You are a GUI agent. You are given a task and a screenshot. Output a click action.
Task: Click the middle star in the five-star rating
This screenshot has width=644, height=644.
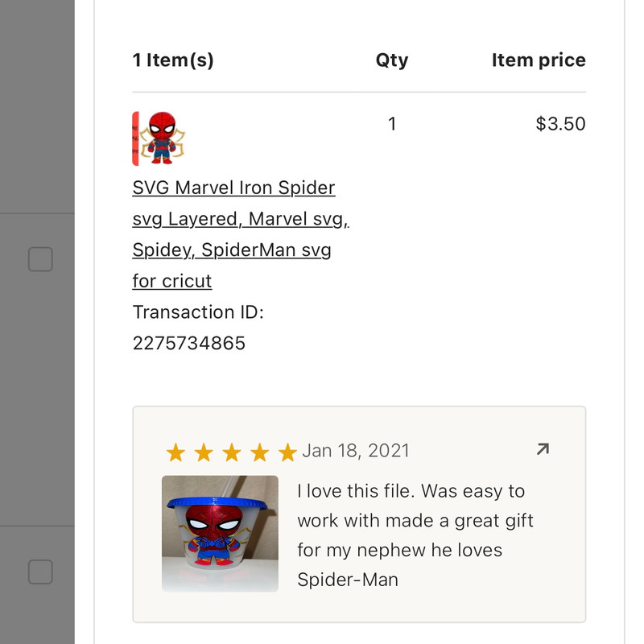(232, 451)
